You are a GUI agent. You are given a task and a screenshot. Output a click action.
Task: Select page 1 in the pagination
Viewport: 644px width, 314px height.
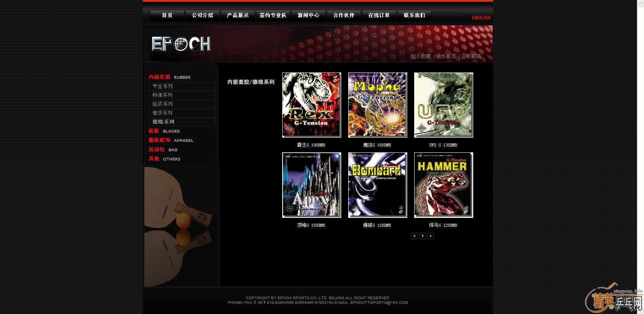(423, 236)
